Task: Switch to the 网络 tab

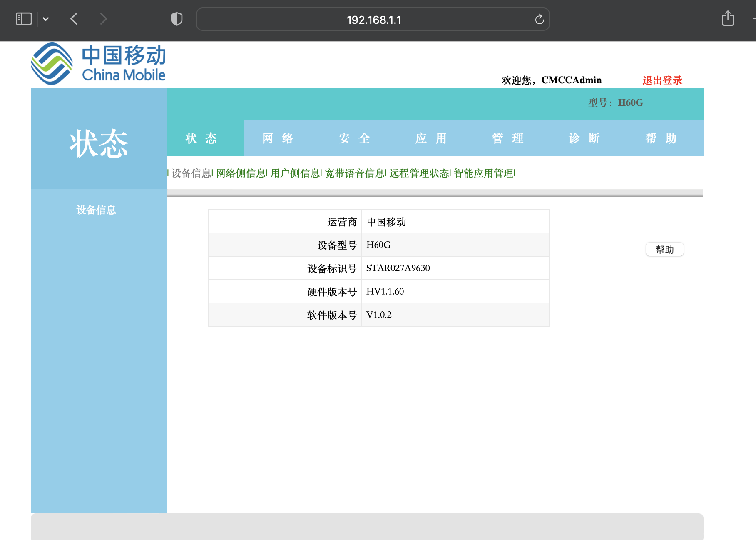Action: coord(278,138)
